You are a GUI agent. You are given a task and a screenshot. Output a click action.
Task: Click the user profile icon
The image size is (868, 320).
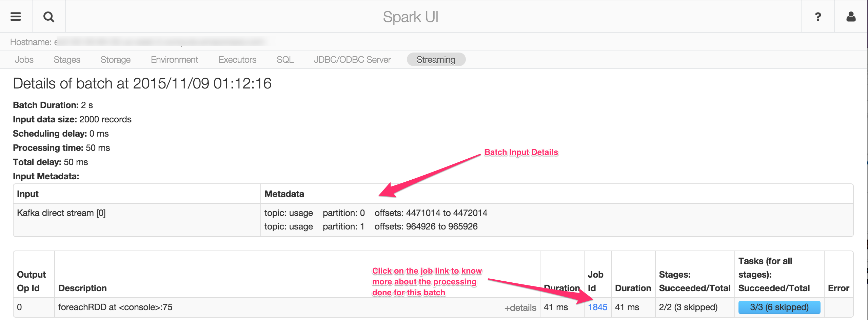[851, 17]
